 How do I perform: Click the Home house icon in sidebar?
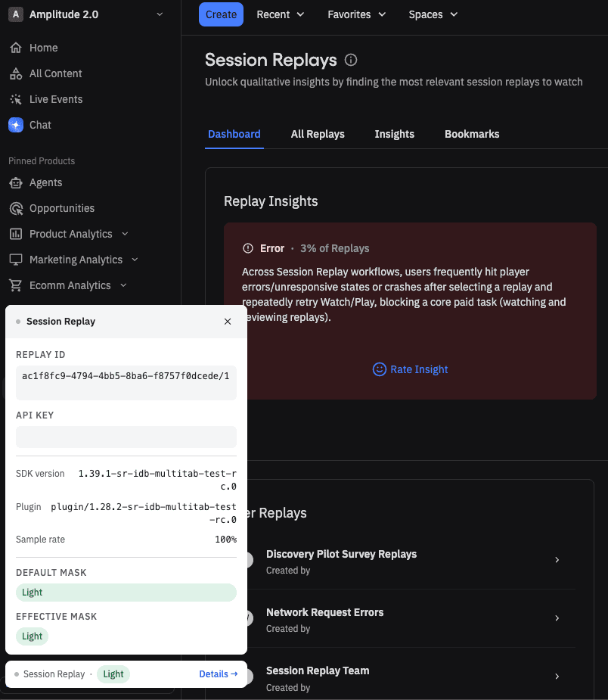tap(16, 48)
